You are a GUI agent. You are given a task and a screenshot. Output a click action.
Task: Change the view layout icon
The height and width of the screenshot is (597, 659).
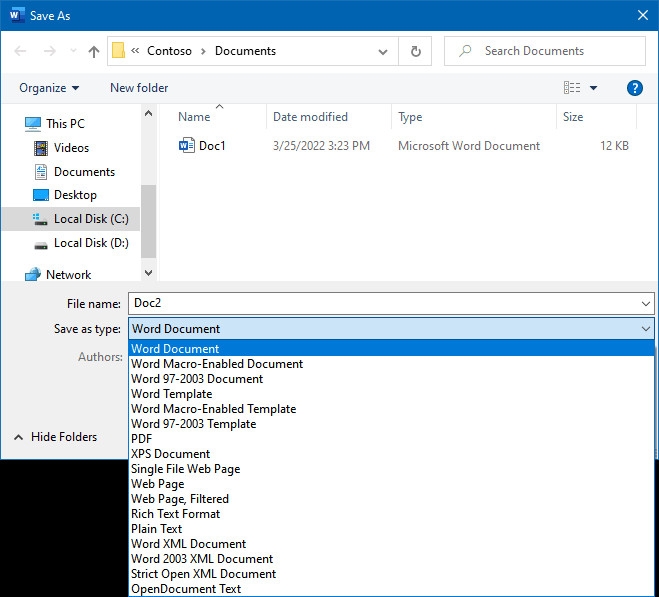572,88
